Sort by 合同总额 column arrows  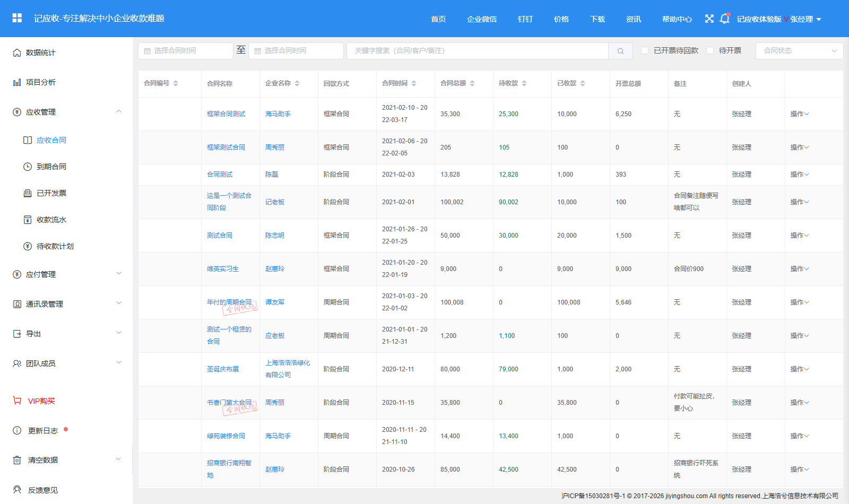coord(472,83)
